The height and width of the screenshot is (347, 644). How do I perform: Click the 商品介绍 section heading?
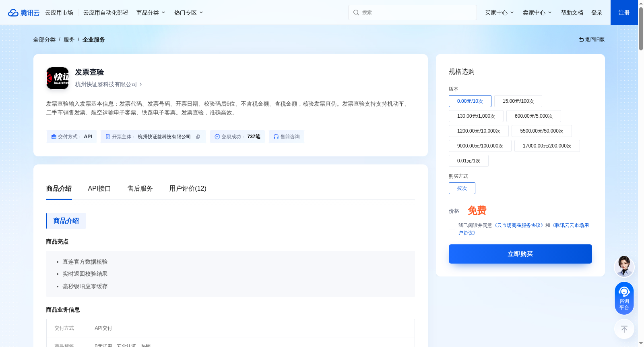pyautogui.click(x=66, y=221)
